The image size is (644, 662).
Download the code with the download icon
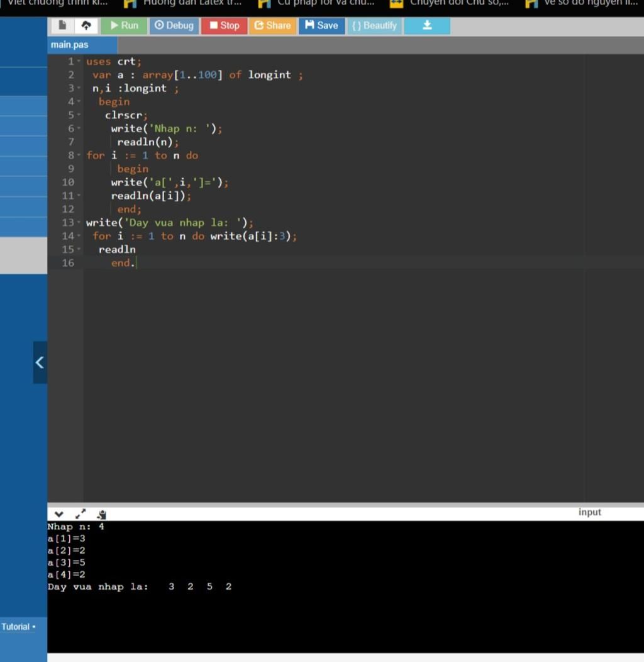point(427,25)
